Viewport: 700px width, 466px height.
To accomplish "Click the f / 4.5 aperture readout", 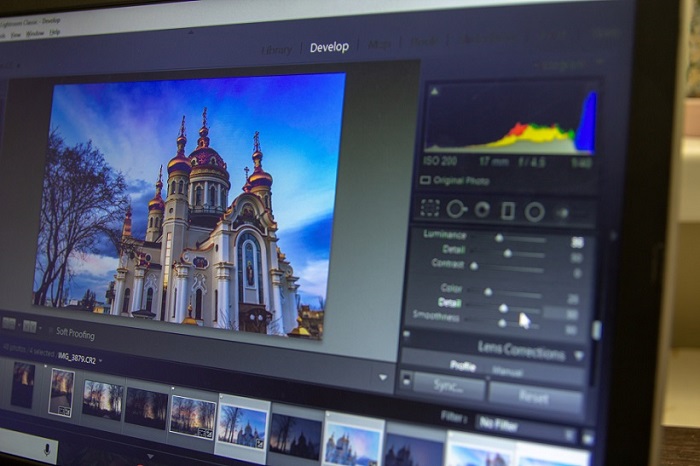I will click(x=532, y=162).
